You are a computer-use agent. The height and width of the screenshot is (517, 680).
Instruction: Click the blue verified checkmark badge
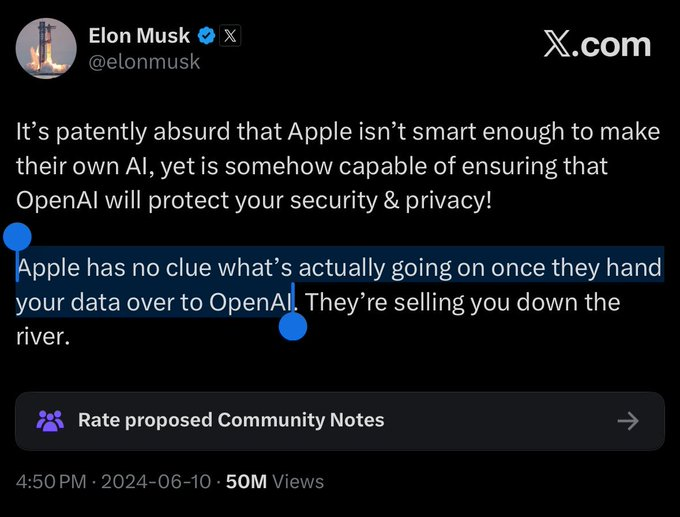tap(207, 36)
